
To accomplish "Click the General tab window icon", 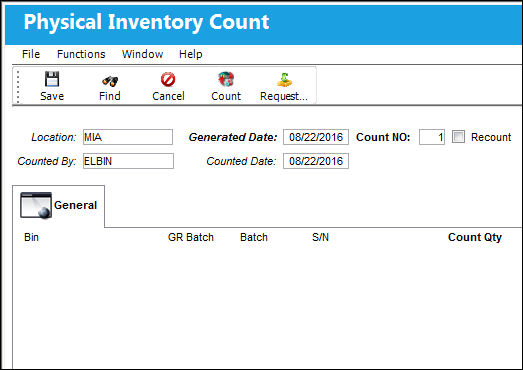I will point(36,205).
